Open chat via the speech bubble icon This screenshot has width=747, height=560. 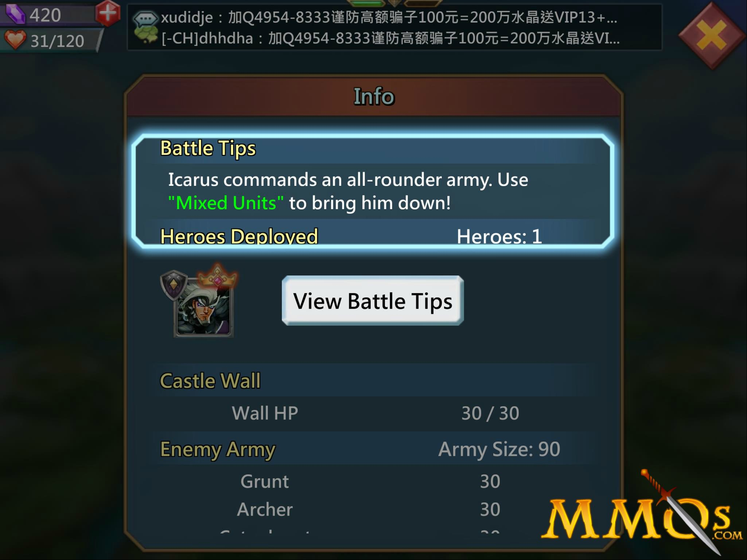[x=146, y=18]
